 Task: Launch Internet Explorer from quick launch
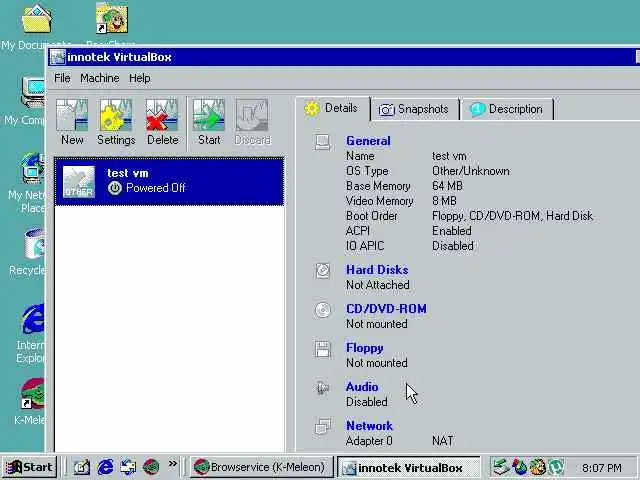pos(105,467)
